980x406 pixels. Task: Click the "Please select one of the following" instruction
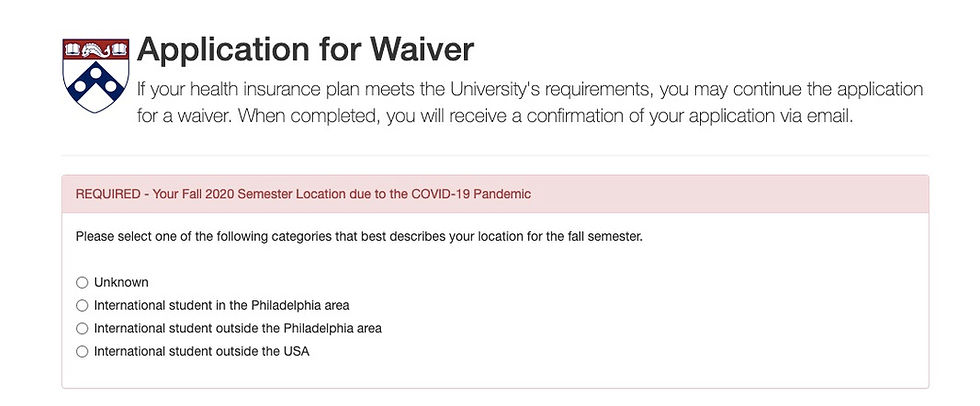click(359, 237)
